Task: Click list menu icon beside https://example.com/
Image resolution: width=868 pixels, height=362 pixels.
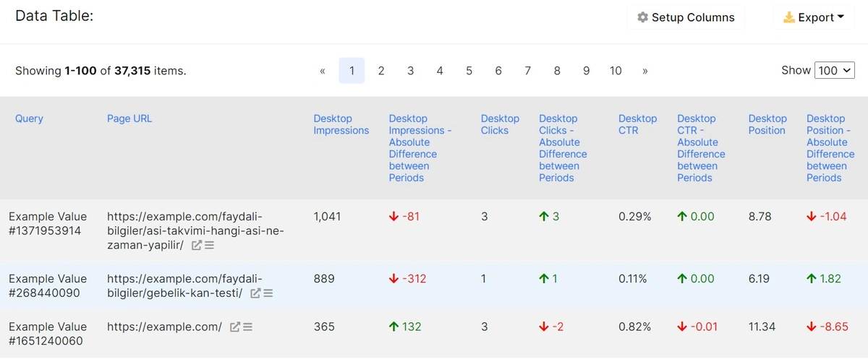Action: 247,327
